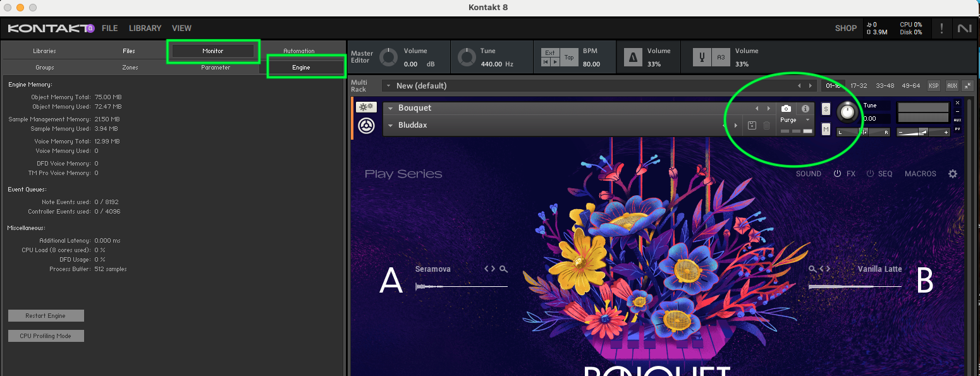Adjust the instrument pan slider

(863, 132)
